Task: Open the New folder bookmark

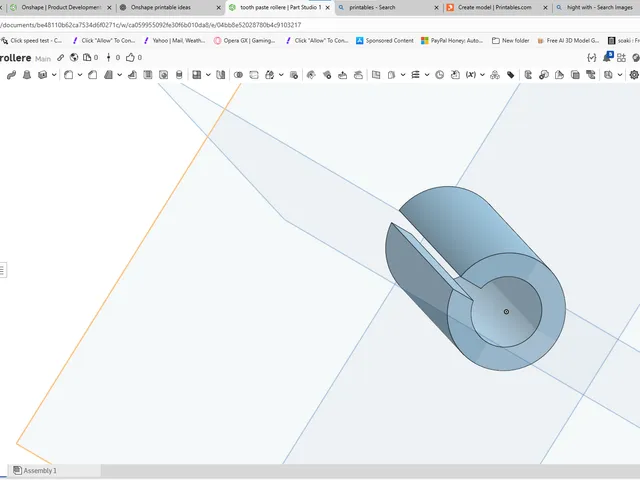Action: coord(511,40)
